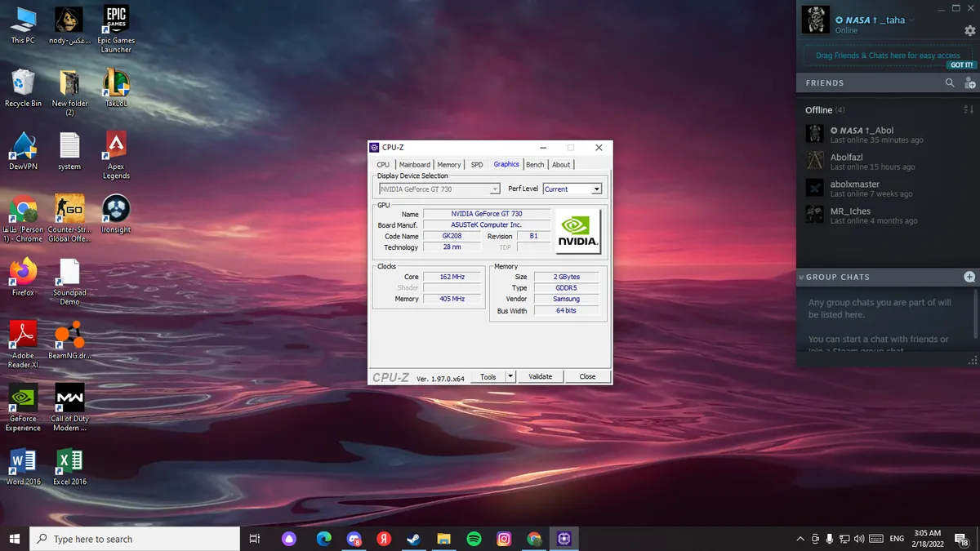Click the Validate button

pyautogui.click(x=540, y=376)
